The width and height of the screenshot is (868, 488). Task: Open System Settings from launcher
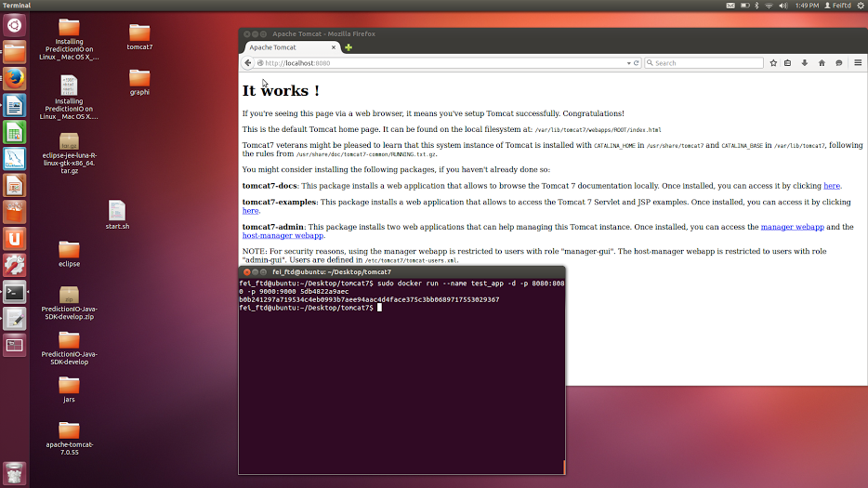[14, 265]
